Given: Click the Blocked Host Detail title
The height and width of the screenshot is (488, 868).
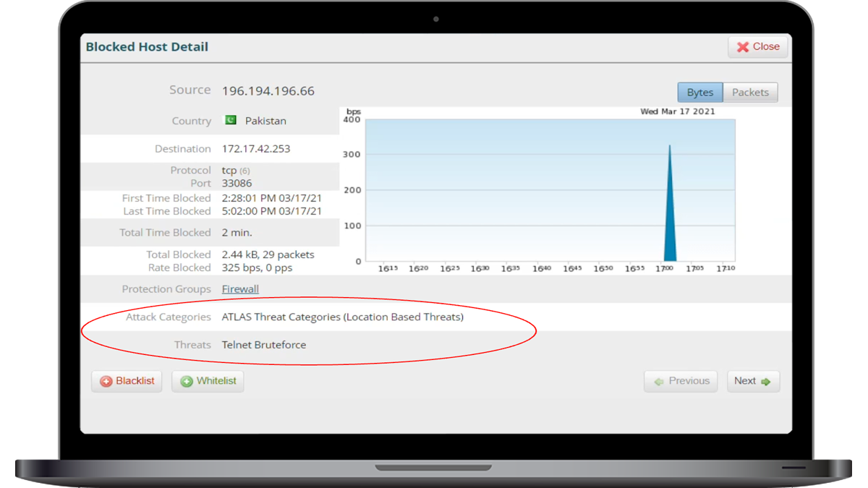Looking at the screenshot, I should coord(147,47).
